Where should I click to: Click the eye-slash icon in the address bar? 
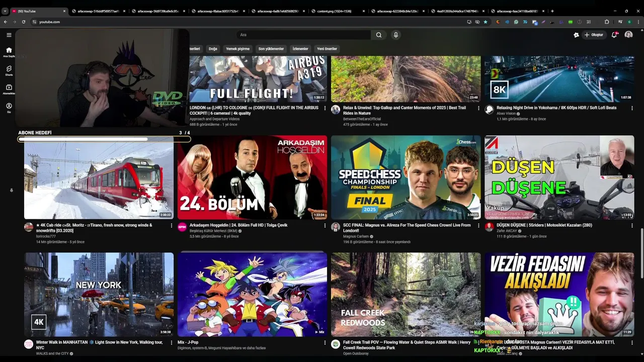coord(477,22)
